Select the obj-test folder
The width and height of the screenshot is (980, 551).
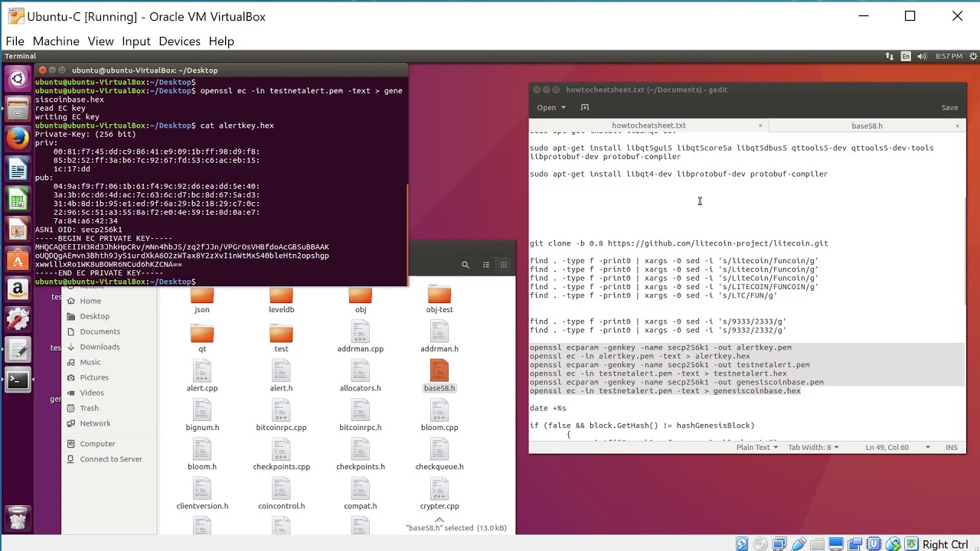(439, 301)
